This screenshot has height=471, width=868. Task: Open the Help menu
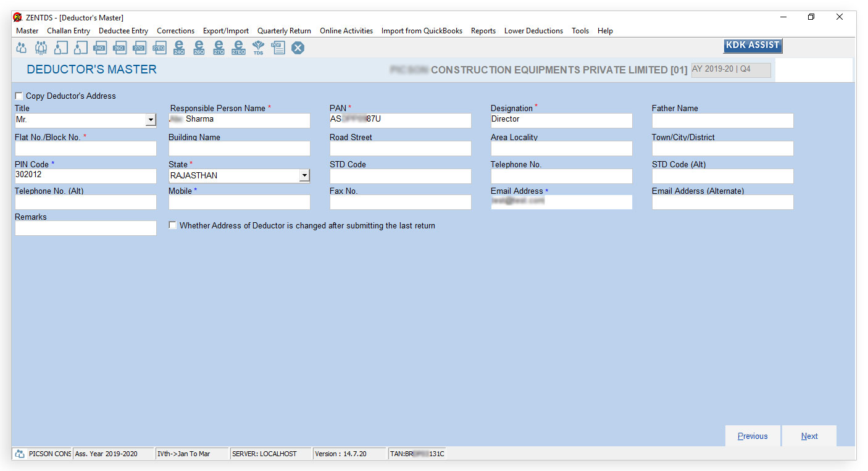(605, 31)
